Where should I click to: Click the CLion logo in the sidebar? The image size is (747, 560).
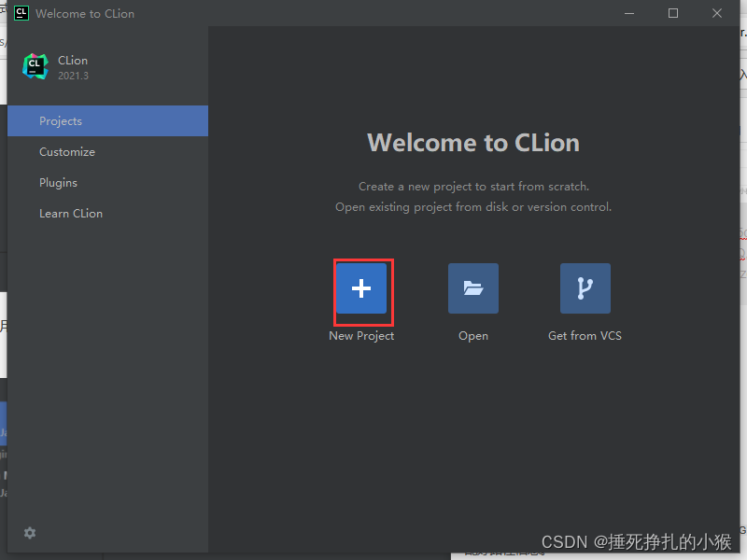coord(35,66)
